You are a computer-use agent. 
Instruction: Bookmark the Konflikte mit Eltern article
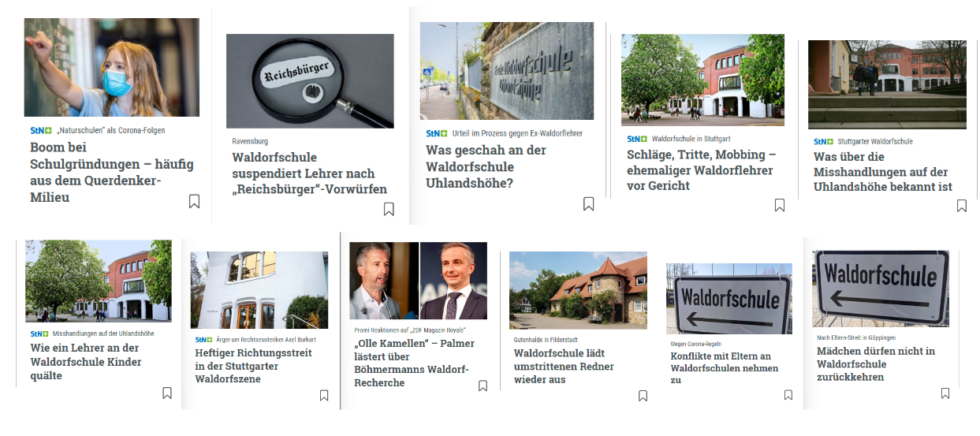pyautogui.click(x=788, y=395)
